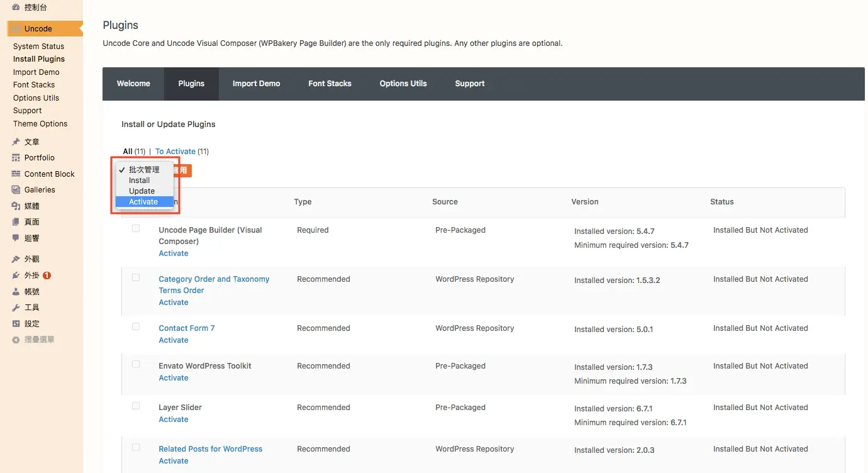868x473 pixels.
Task: Click the 外觀 appearance brush icon
Action: pos(16,259)
